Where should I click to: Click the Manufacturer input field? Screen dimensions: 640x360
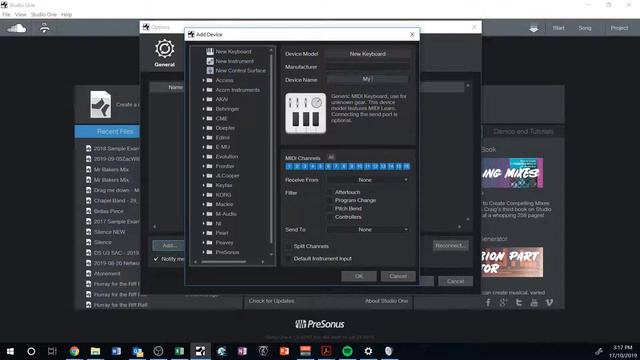pyautogui.click(x=367, y=67)
